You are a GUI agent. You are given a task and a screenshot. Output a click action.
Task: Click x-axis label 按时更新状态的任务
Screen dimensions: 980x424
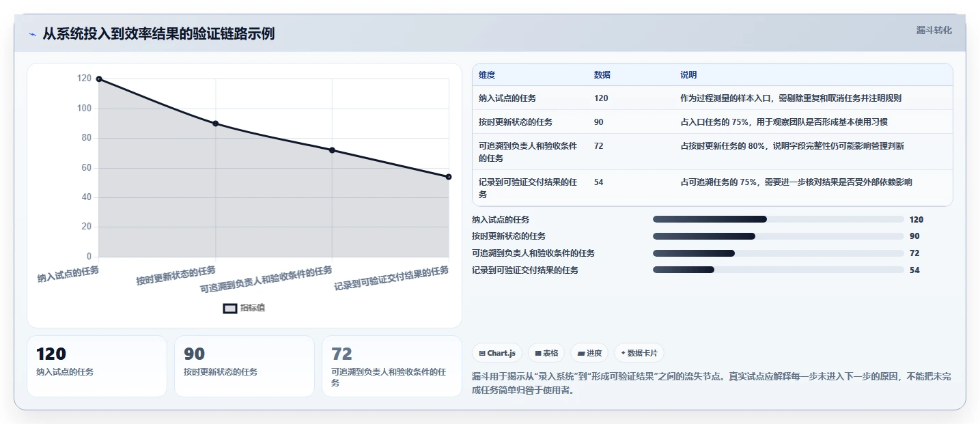coord(176,277)
